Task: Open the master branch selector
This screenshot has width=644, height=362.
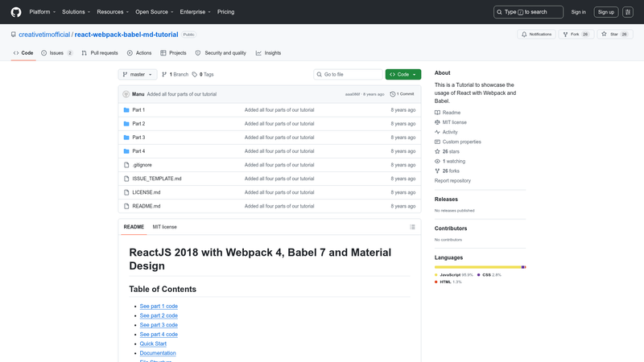Action: [x=138, y=74]
